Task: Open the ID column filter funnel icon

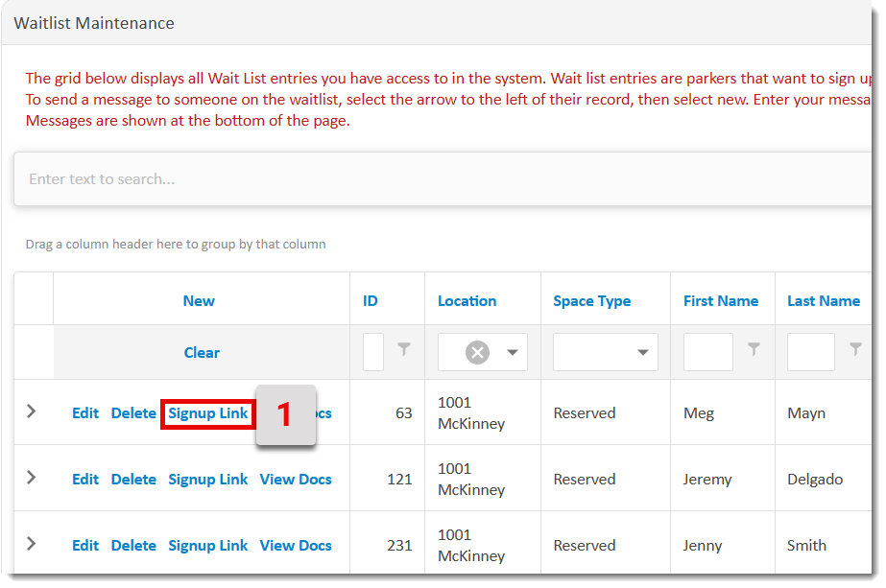Action: [404, 352]
